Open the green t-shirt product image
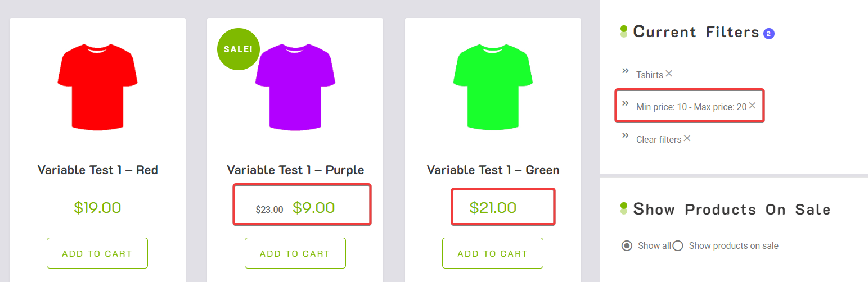This screenshot has height=282, width=868. (x=493, y=87)
